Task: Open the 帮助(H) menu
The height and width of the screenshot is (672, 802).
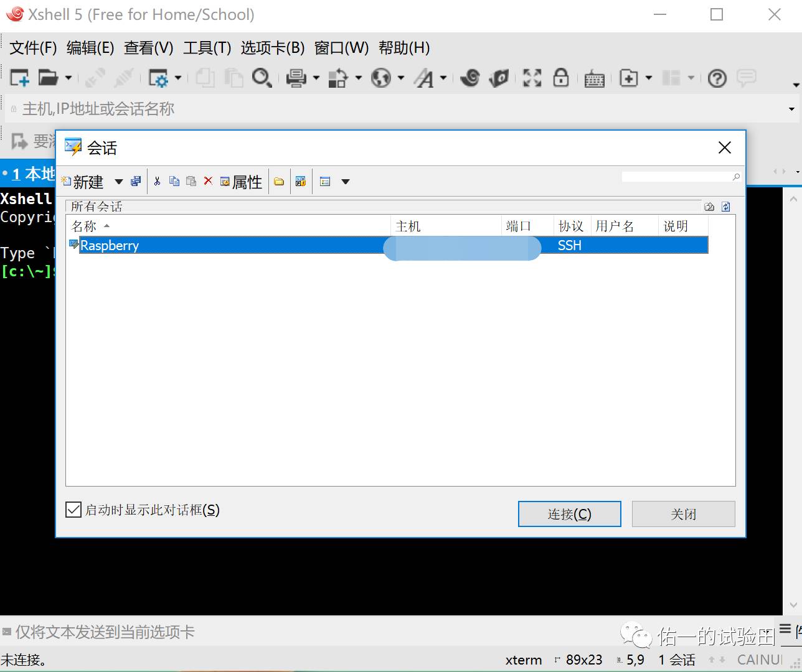Action: pyautogui.click(x=404, y=48)
